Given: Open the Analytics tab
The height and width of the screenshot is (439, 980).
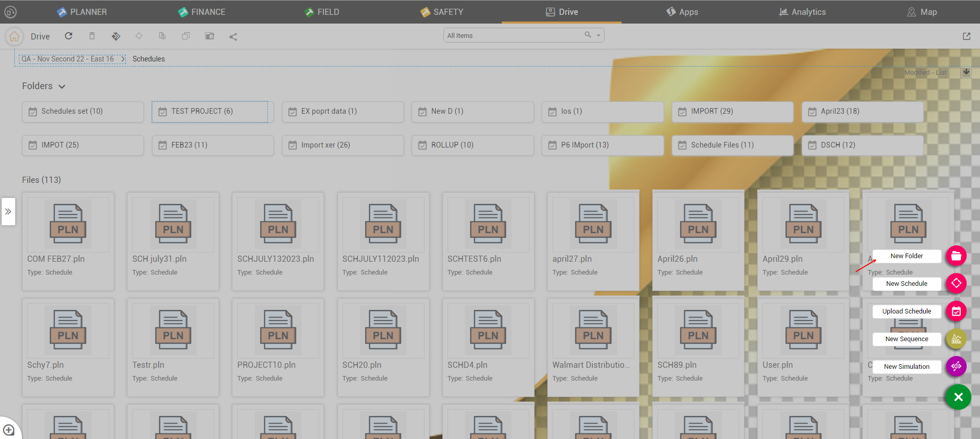Looking at the screenshot, I should [802, 12].
